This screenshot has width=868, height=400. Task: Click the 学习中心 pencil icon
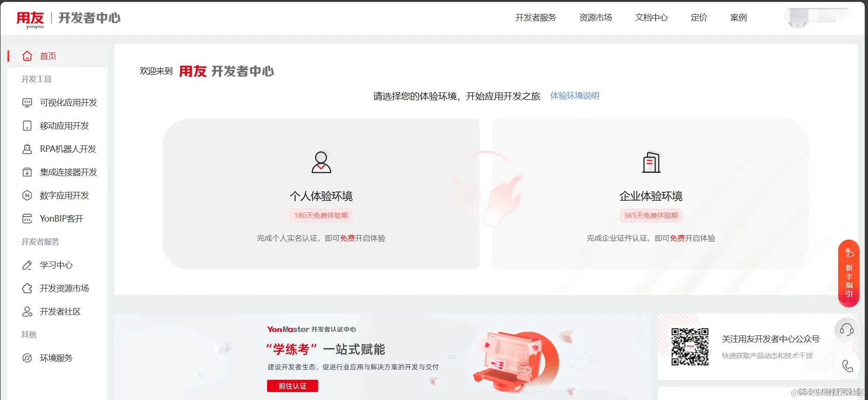27,265
